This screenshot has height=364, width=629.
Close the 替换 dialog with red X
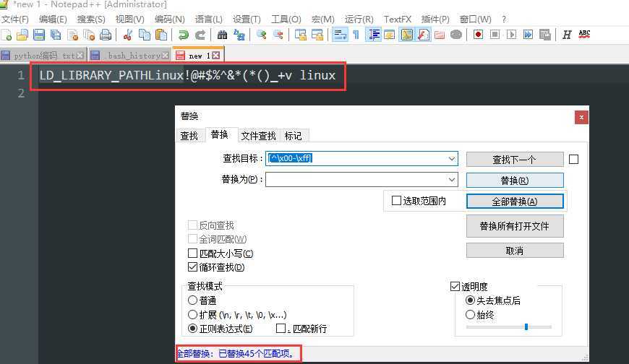pos(581,118)
